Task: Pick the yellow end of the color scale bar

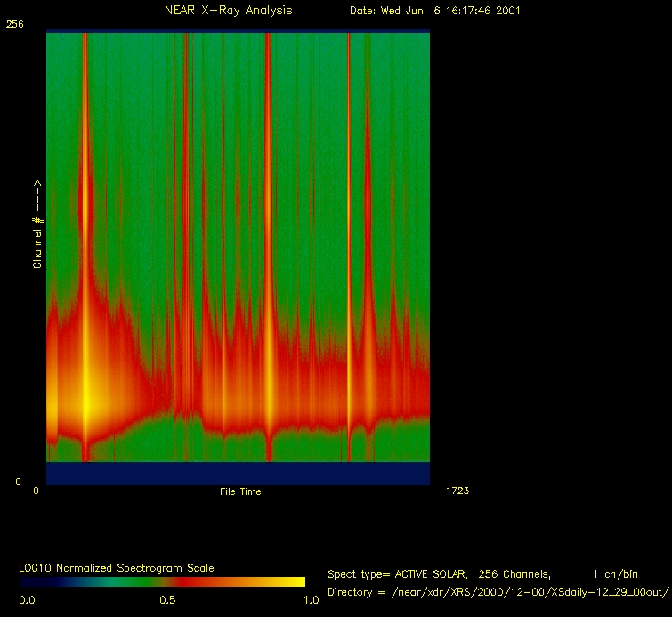Action: 298,581
